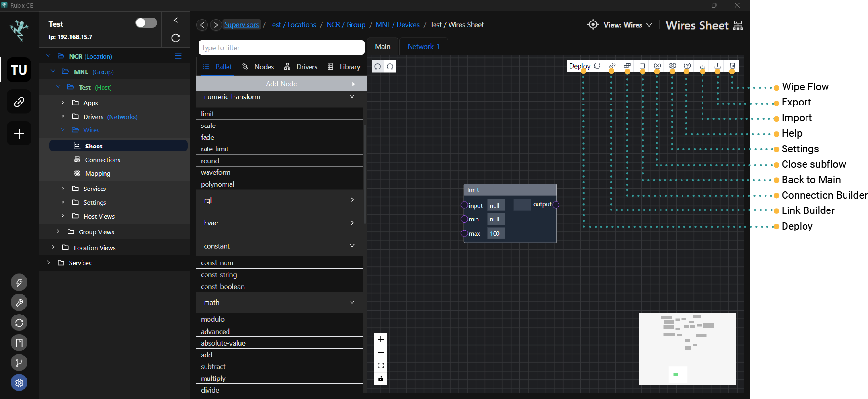Screen dimensions: 868x399
Task: Select Mapping under Wires
Action: (98, 173)
